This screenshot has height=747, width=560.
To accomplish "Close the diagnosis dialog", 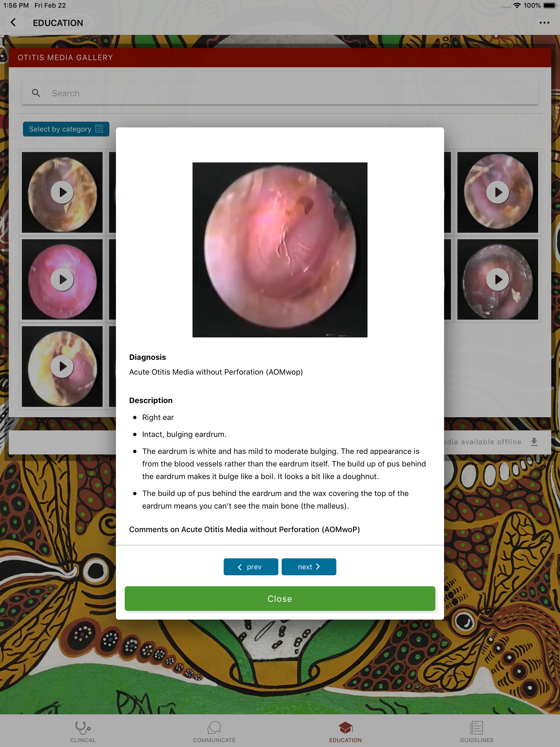I will coord(280,599).
